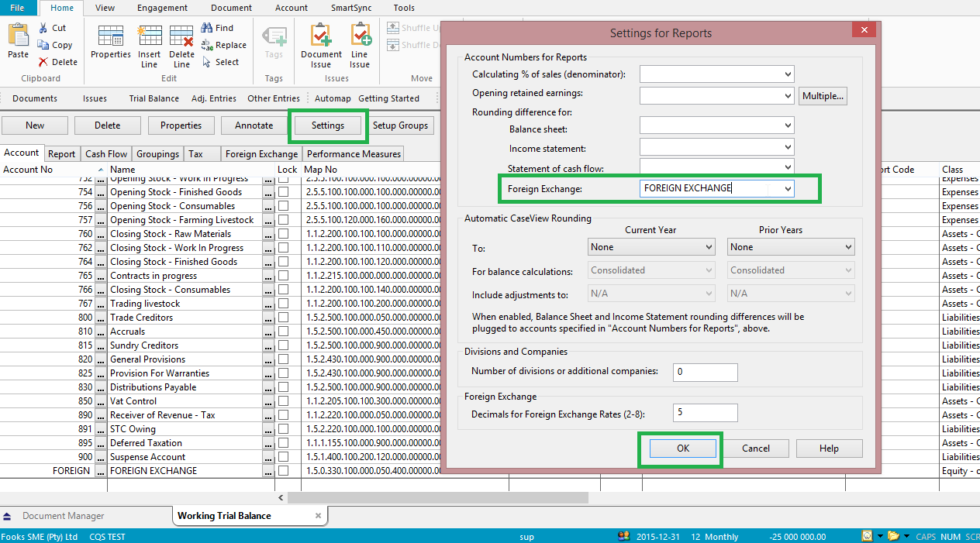This screenshot has width=980, height=543.
Task: Open Current Year rounding To dropdown
Action: tap(709, 247)
